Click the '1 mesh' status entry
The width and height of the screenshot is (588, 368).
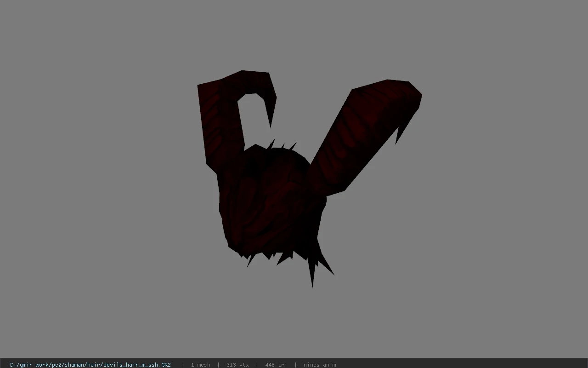(201, 365)
